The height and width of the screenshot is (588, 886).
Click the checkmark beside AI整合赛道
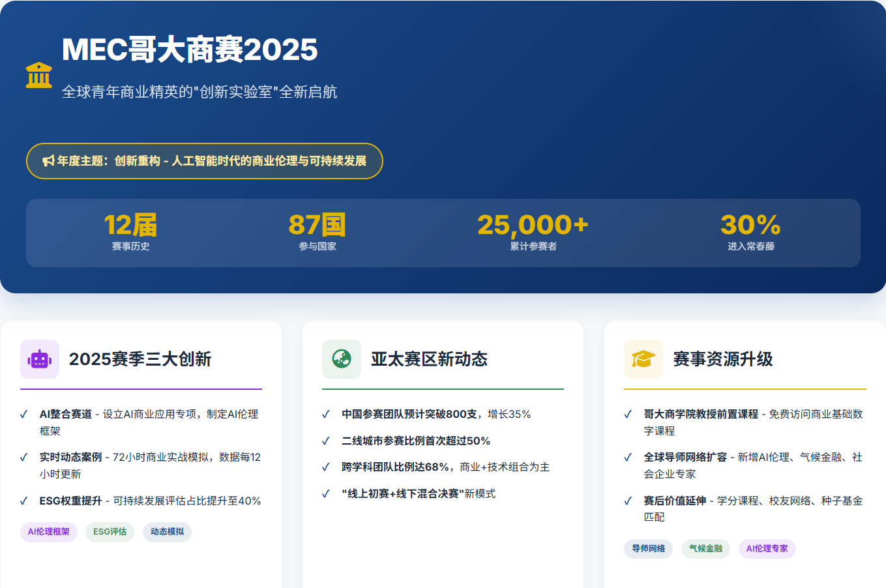(x=24, y=415)
